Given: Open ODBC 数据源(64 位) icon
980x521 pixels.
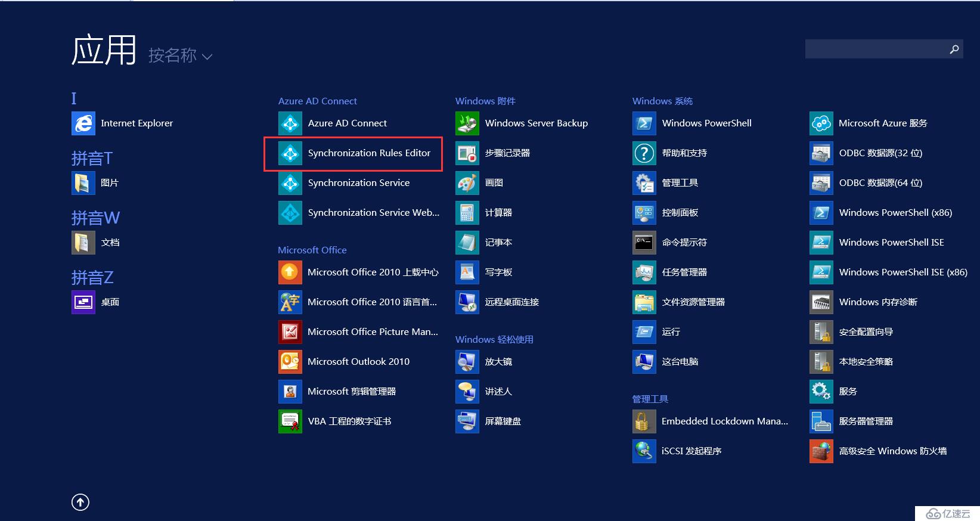Looking at the screenshot, I should coord(821,183).
